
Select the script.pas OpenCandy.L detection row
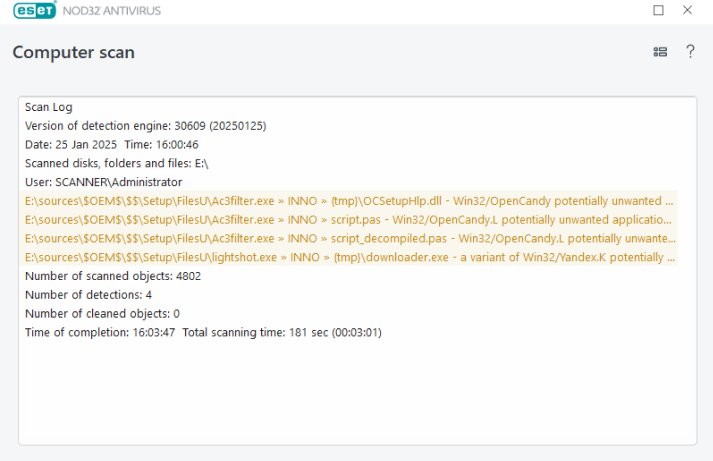(x=349, y=220)
